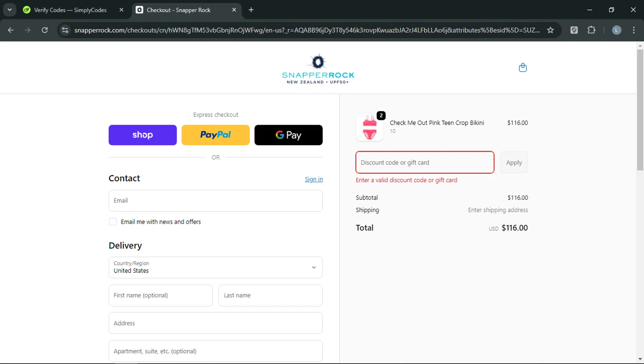
Task: Expand the Country/Region dropdown
Action: 216,267
